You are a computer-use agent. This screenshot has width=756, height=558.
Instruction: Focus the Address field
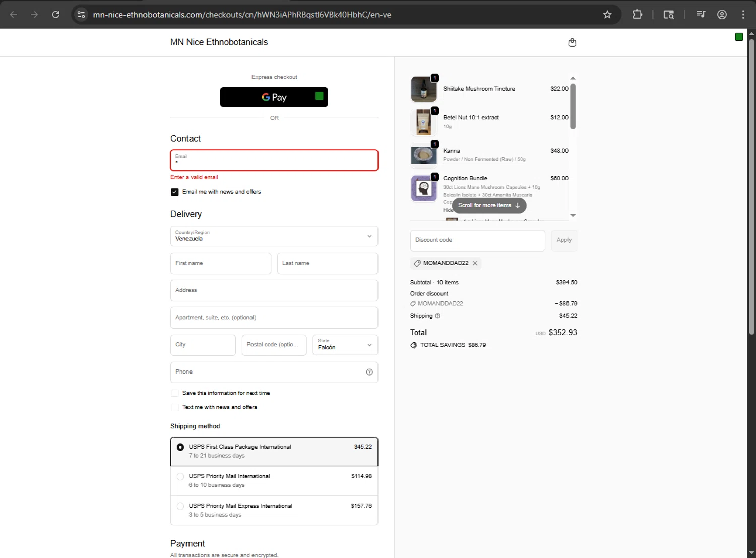pyautogui.click(x=274, y=290)
